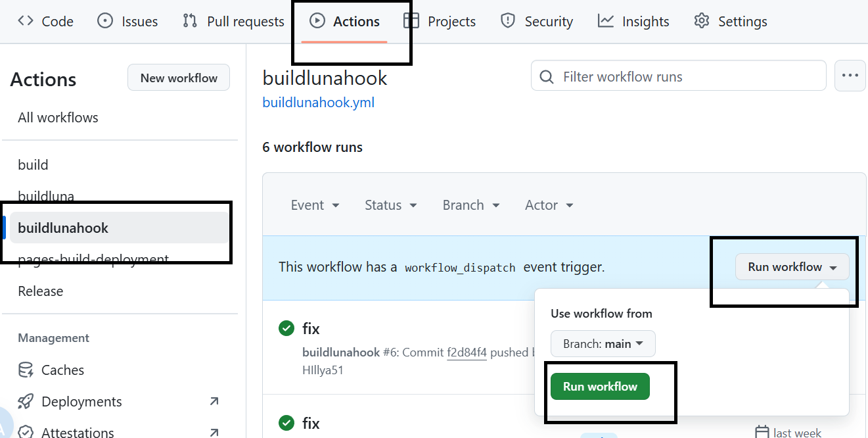
Task: Click the Caches database icon
Action: pos(26,370)
